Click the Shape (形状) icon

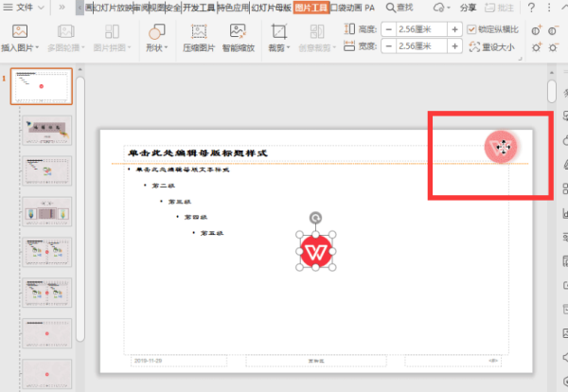[x=156, y=31]
